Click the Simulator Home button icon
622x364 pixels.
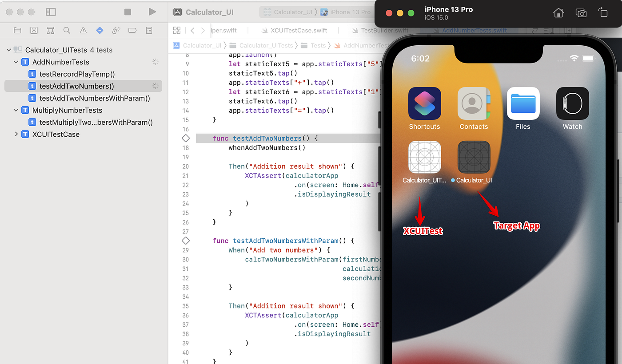558,13
